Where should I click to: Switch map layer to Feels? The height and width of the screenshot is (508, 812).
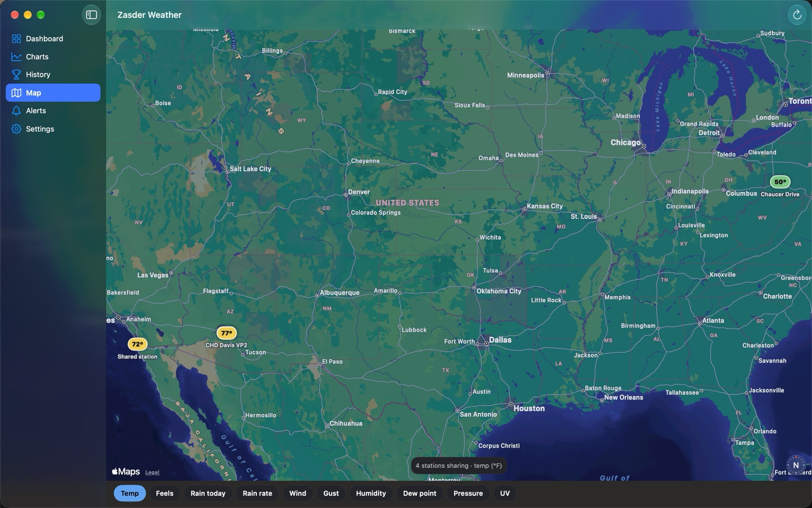[164, 493]
